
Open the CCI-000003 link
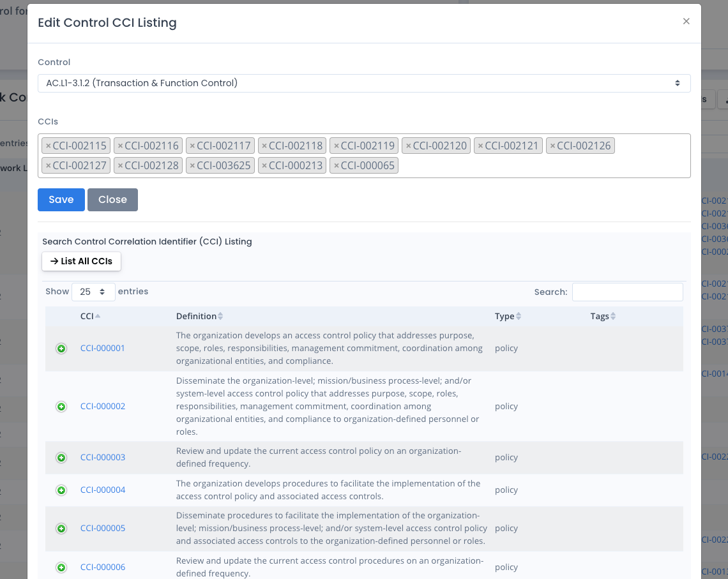pyautogui.click(x=103, y=458)
